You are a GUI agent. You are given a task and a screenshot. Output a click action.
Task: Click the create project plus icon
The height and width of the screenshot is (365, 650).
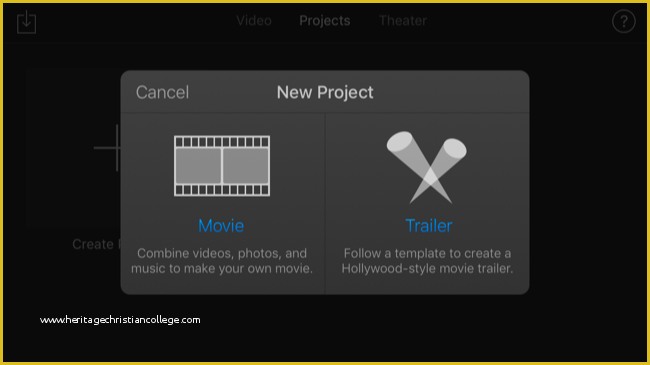108,148
